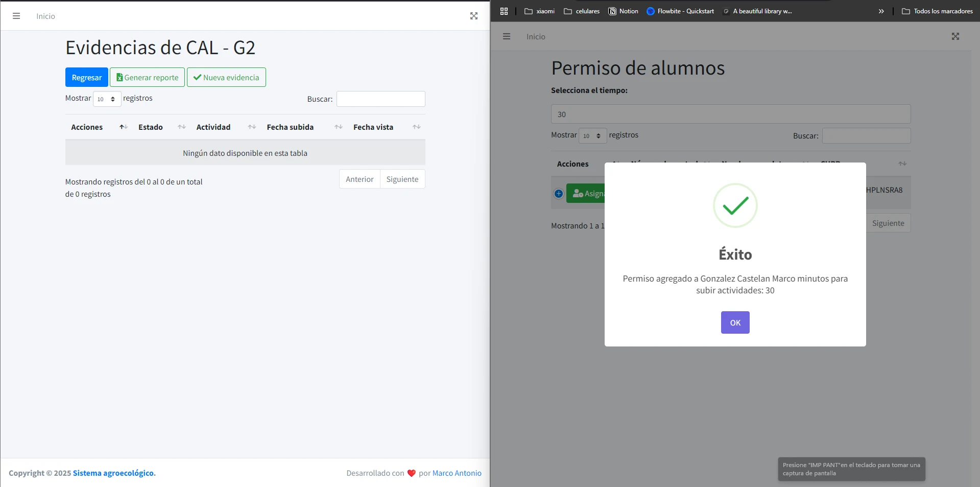Viewport: 980px width, 487px height.
Task: Open hamburger menu in Evidencias window
Action: click(x=16, y=16)
